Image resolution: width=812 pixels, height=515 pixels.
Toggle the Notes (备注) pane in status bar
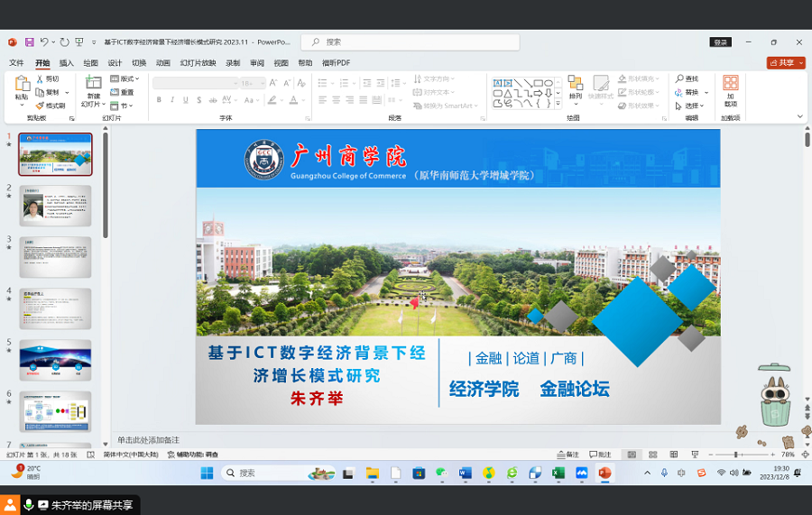tap(567, 455)
